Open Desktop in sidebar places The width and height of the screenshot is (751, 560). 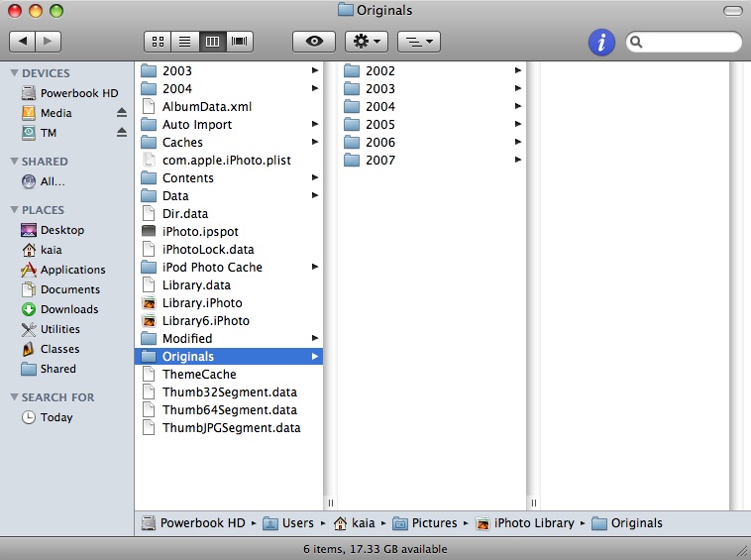tap(53, 230)
